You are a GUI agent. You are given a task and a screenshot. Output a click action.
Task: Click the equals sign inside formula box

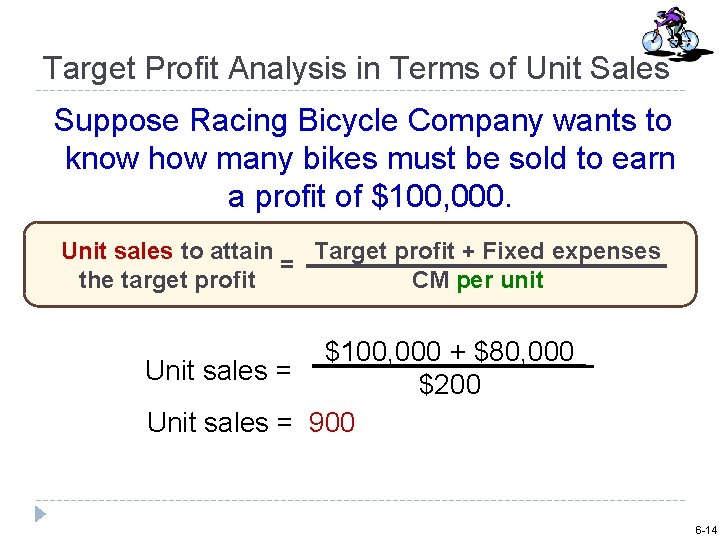pyautogui.click(x=286, y=265)
